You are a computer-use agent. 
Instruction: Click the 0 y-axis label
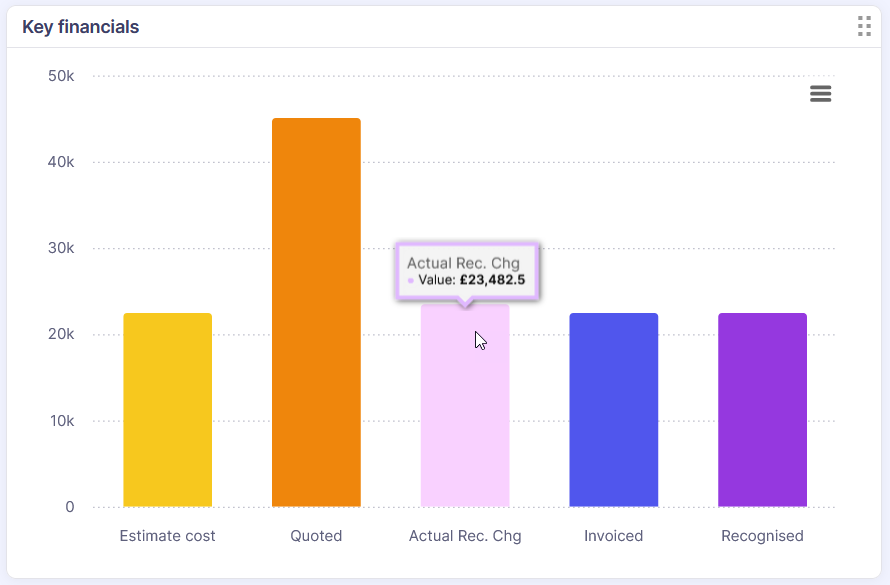pos(70,507)
